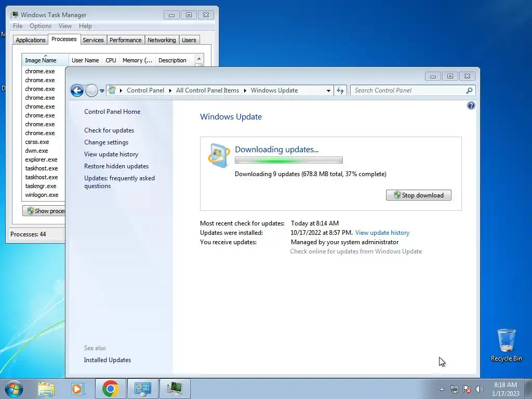Select the Processes tab in Task Manager

pos(64,39)
